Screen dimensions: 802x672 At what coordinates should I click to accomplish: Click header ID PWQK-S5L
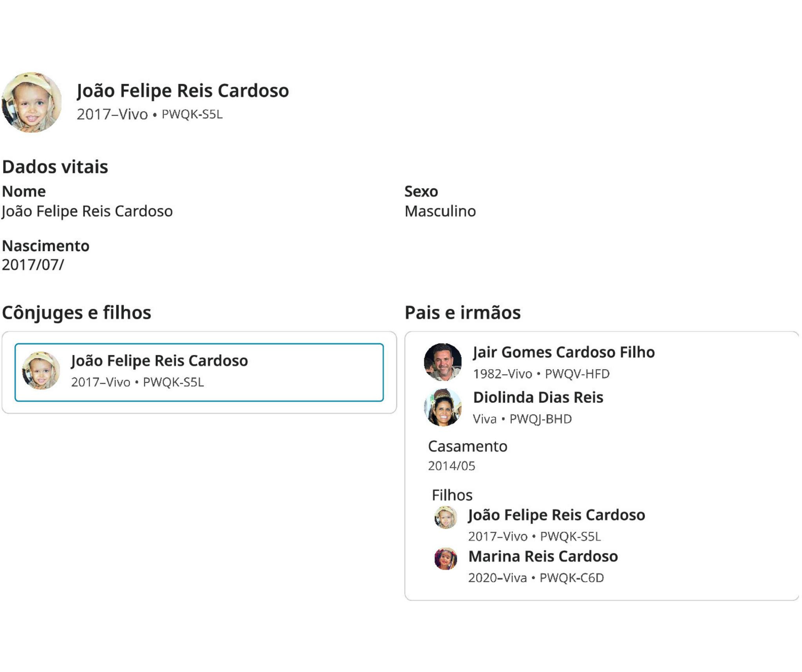(192, 114)
